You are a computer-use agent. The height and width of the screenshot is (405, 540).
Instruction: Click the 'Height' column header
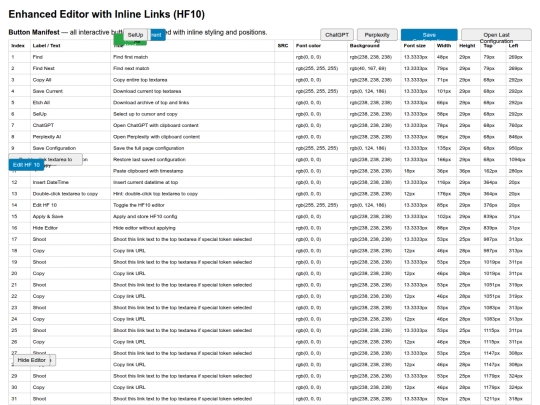467,45
